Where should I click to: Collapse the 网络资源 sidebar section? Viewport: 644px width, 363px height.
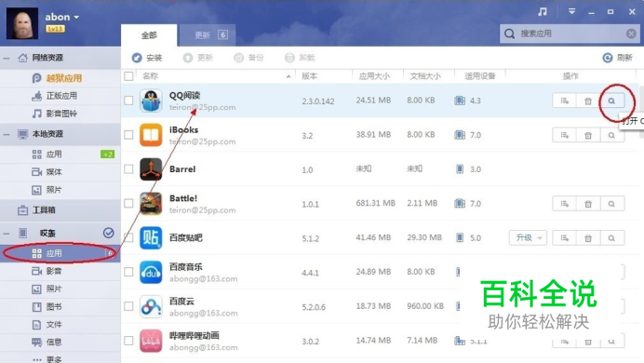[x=7, y=59]
